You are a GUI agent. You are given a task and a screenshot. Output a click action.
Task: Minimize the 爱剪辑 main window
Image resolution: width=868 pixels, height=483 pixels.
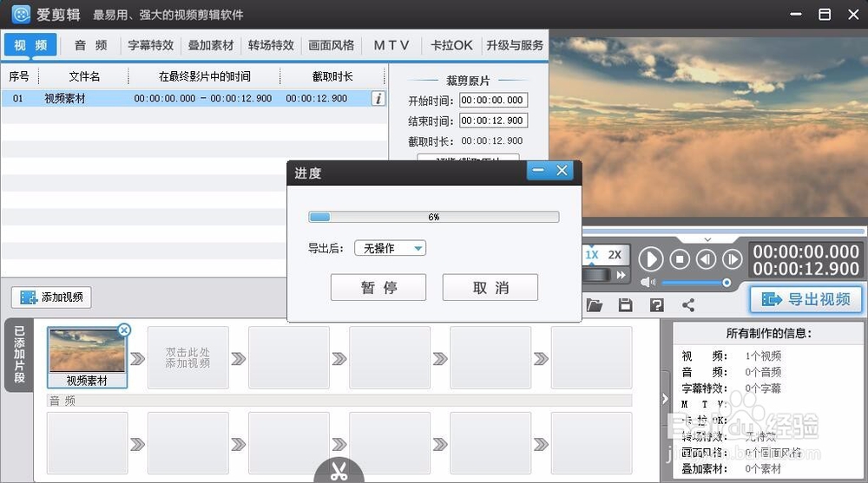click(796, 15)
